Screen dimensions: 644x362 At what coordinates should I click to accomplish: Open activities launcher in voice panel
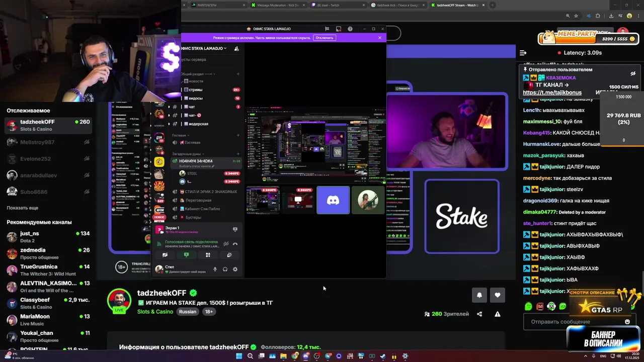208,255
